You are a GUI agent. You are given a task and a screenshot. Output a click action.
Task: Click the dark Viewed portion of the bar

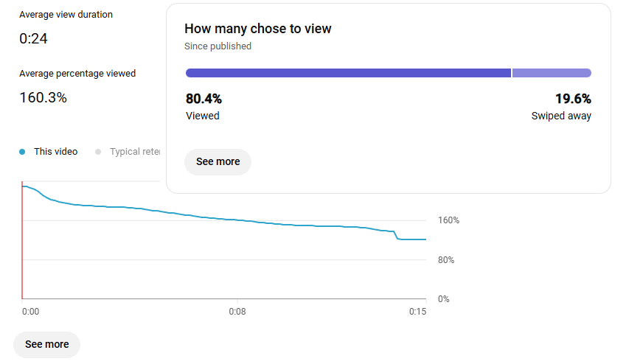[348, 73]
